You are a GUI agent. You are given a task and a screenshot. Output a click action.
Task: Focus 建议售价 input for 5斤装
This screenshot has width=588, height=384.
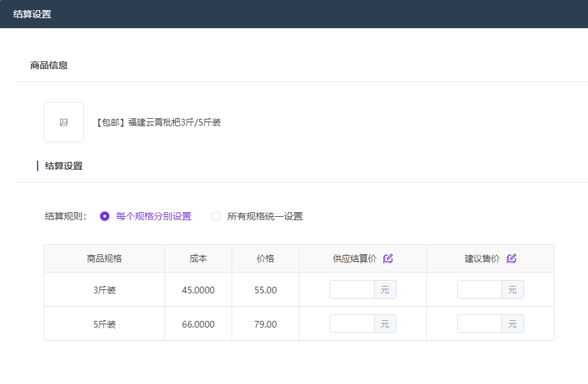479,324
